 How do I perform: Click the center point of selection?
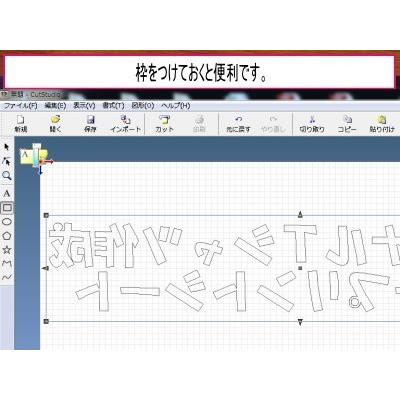click(300, 268)
